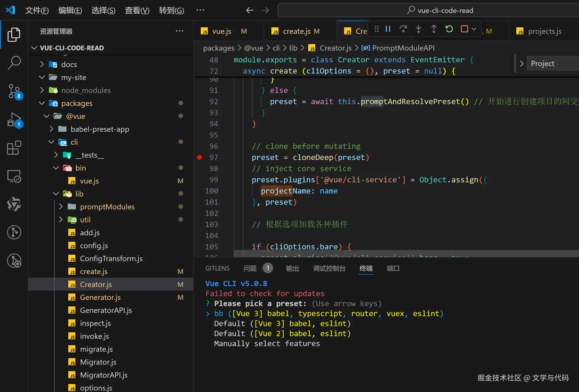The width and height of the screenshot is (579, 392).
Task: Open dropdown arrow next to debug stop button
Action: (x=474, y=29)
